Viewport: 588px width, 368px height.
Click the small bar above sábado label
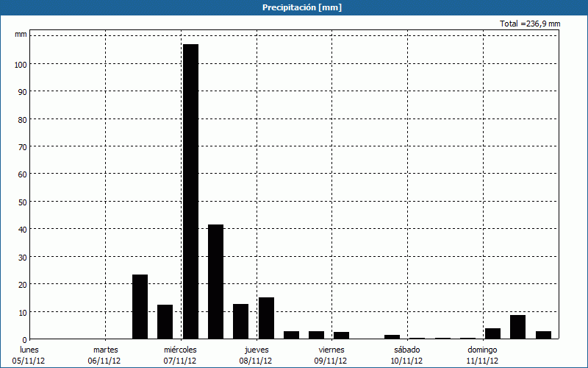(392, 336)
